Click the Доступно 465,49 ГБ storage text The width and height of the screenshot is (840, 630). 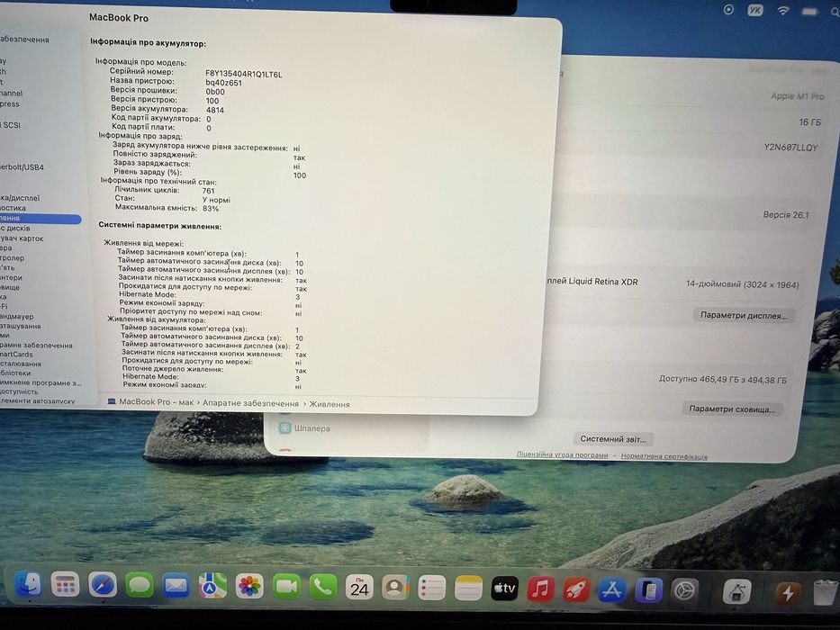pos(723,379)
